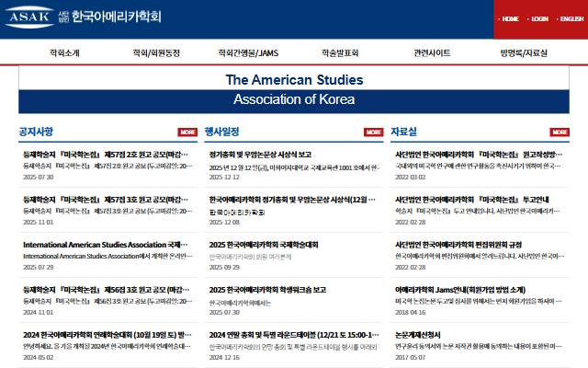Open the 학회소개 menu
This screenshot has width=588, height=368.
(64, 53)
